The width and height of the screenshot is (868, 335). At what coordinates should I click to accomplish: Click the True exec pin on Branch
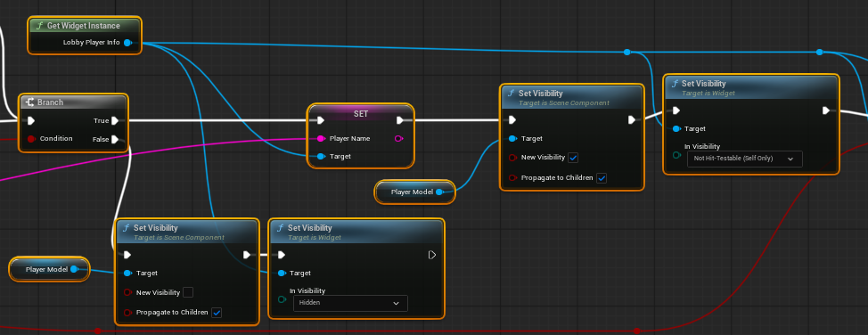(115, 120)
